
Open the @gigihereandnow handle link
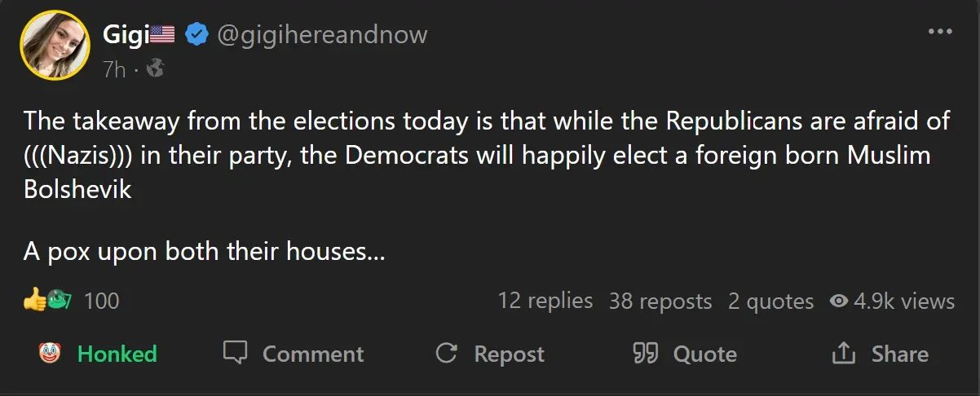(x=321, y=34)
